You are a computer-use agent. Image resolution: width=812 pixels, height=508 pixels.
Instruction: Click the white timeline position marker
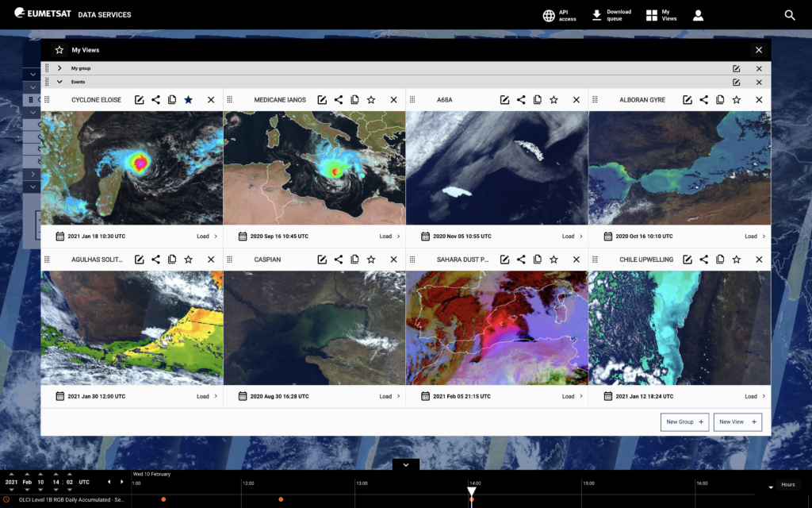tap(472, 492)
